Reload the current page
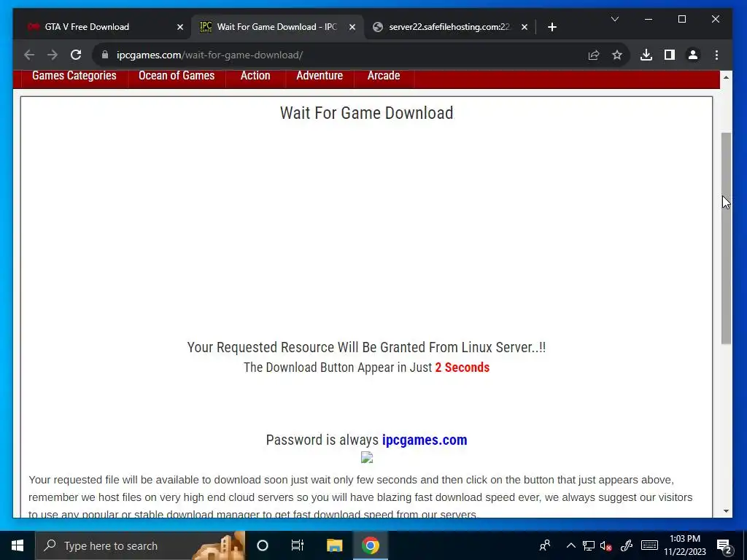 76,55
